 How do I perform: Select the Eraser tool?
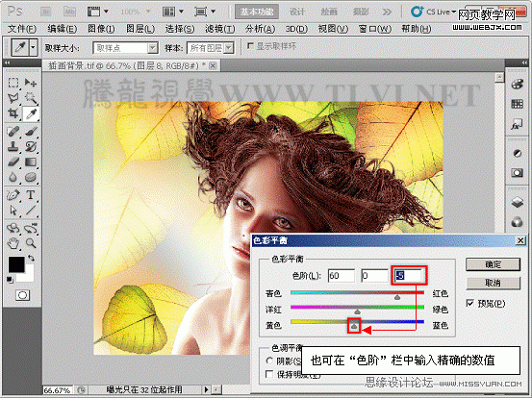pos(13,162)
